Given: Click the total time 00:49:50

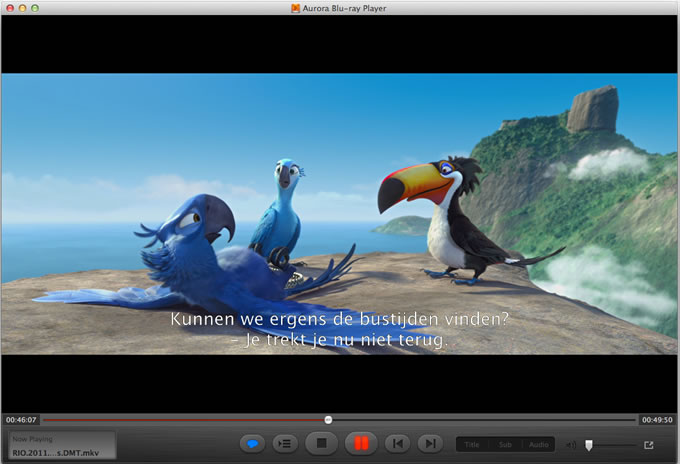Looking at the screenshot, I should [x=657, y=420].
